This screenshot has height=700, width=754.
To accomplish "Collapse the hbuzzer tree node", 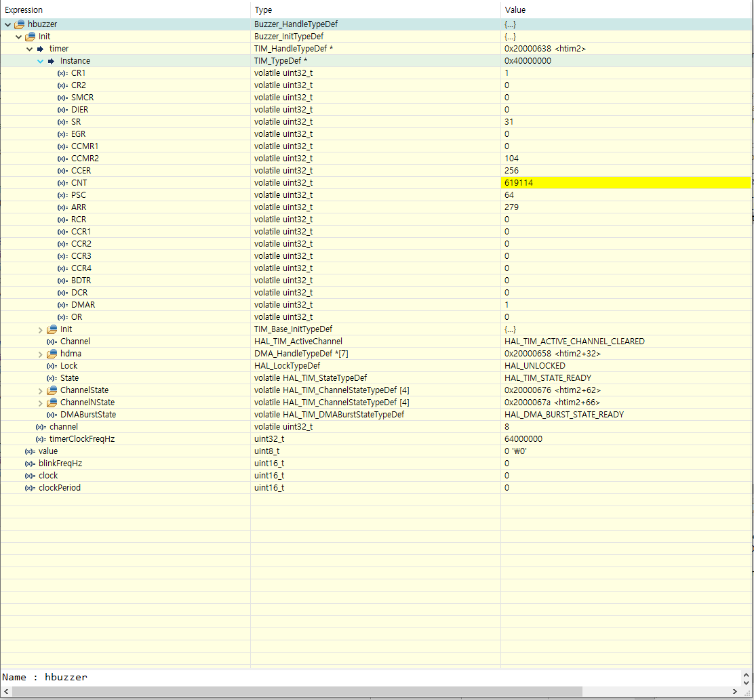I will tap(7, 24).
